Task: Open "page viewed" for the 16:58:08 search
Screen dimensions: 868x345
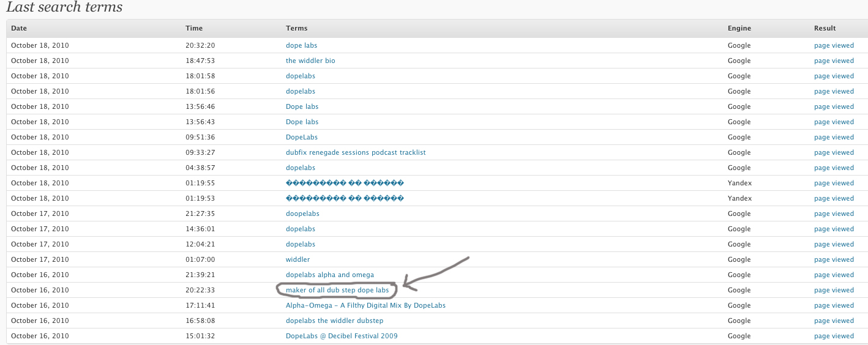Action: tap(834, 321)
